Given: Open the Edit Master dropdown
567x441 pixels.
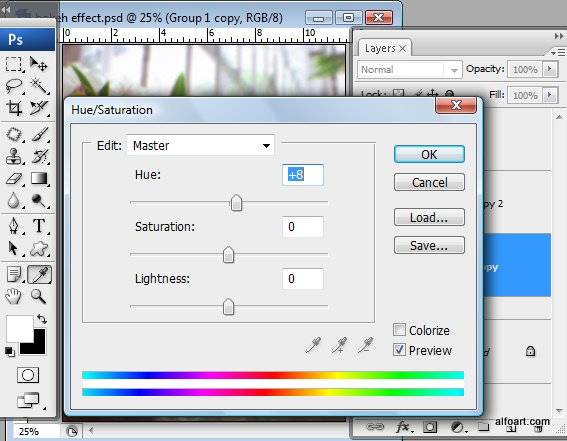Looking at the screenshot, I should point(200,145).
